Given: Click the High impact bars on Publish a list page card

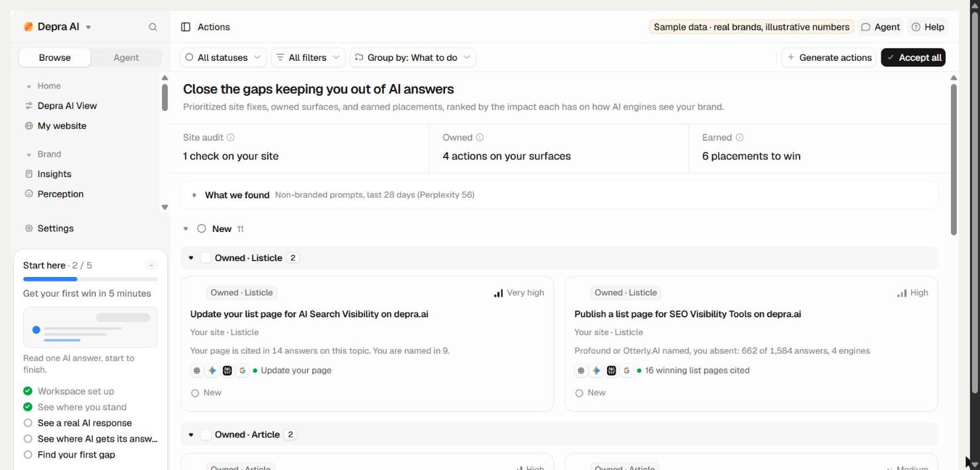Looking at the screenshot, I should coord(902,293).
